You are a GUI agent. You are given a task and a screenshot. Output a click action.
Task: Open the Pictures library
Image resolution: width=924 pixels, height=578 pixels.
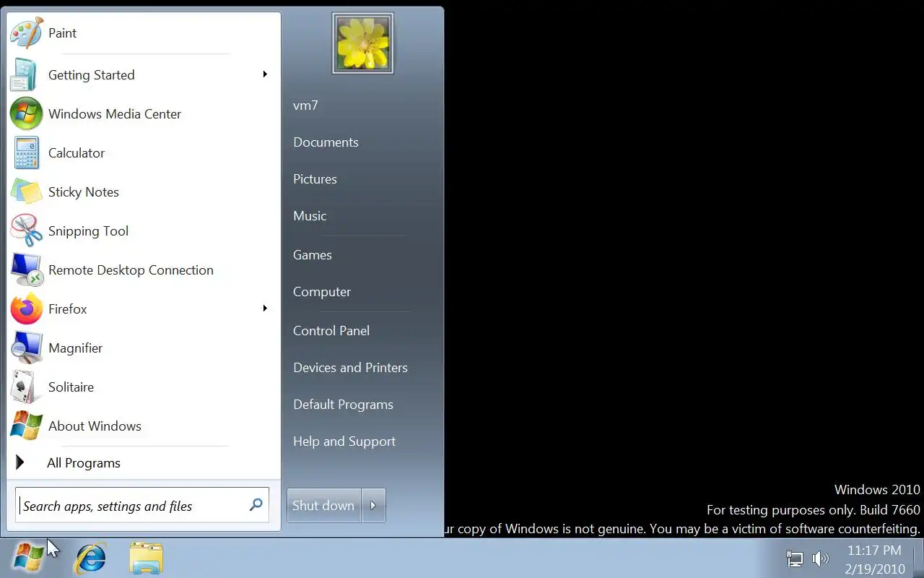click(315, 179)
